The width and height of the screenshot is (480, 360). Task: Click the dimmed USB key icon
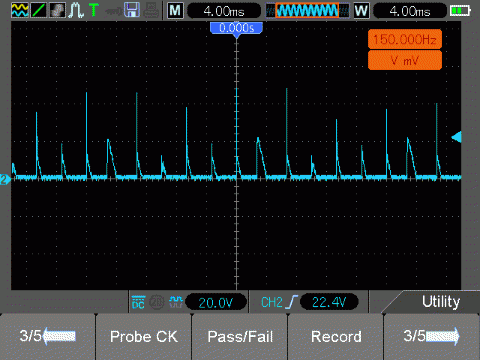pyautogui.click(x=113, y=12)
